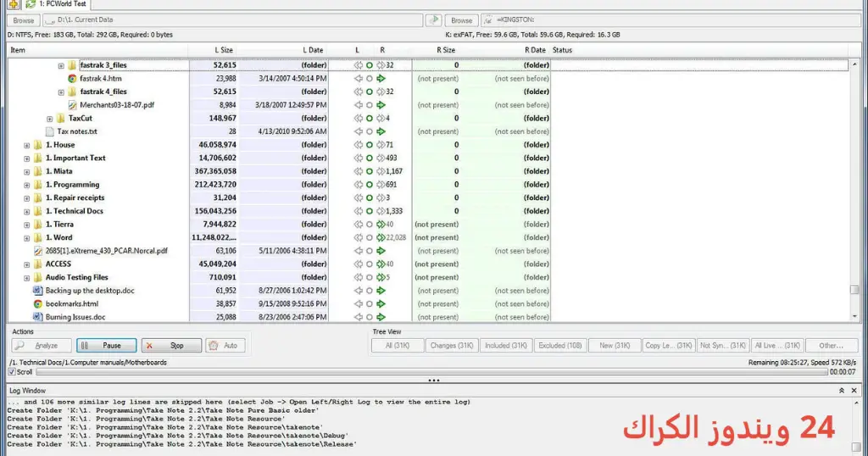Sort by the L Size column header

point(214,50)
